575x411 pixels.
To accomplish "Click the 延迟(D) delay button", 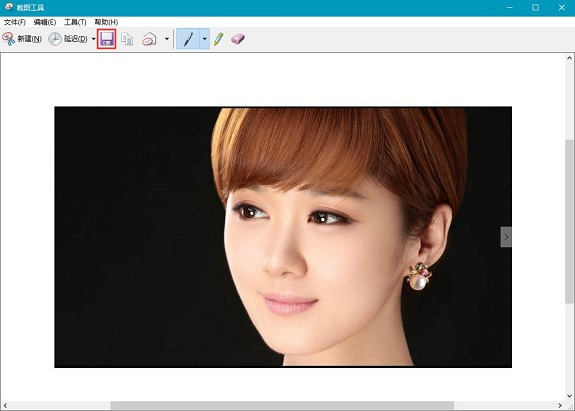I will pyautogui.click(x=68, y=39).
